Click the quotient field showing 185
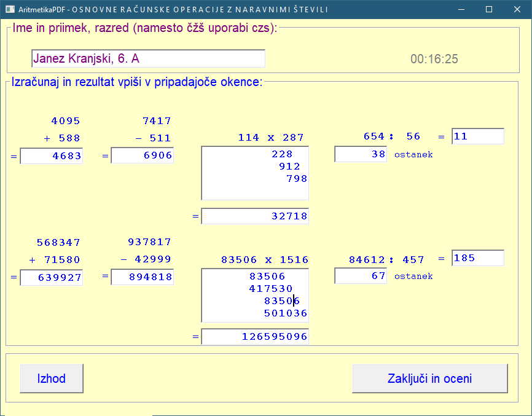The height and width of the screenshot is (416, 532). pyautogui.click(x=477, y=257)
